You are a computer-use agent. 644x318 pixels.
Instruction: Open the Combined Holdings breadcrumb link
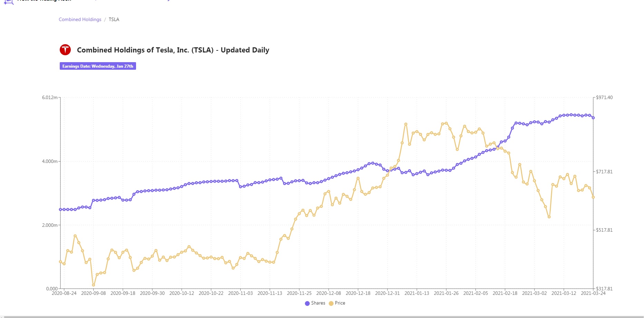pos(80,19)
